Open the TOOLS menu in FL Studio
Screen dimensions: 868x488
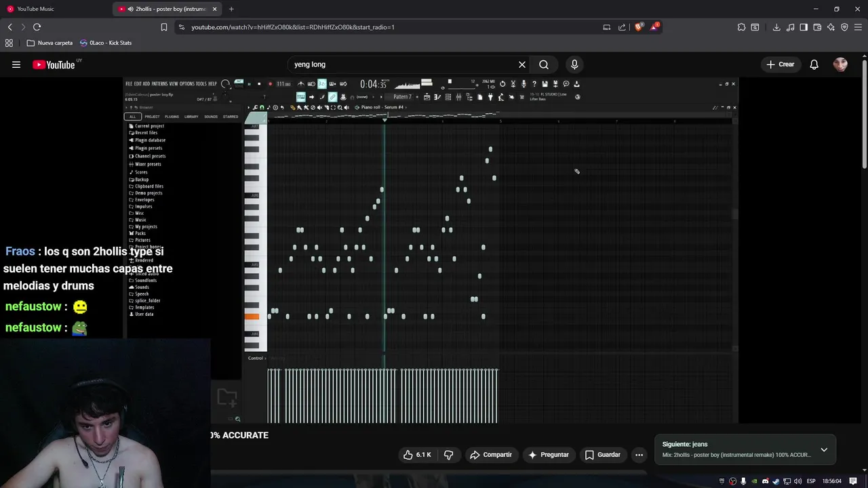tap(201, 83)
